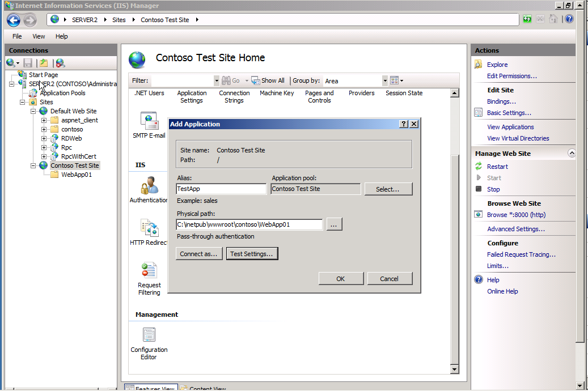Open the Filter dropdown arrow
This screenshot has width=588, height=391.
pyautogui.click(x=217, y=80)
